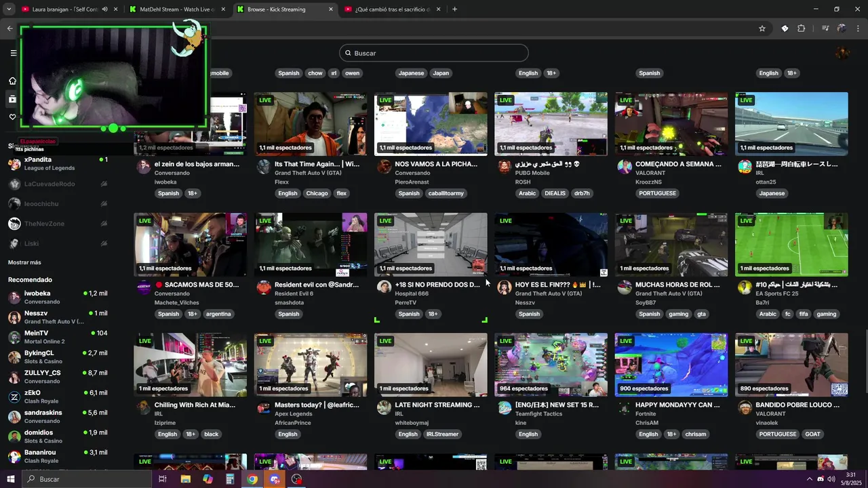The width and height of the screenshot is (868, 488).
Task: Switch to MatDehl Stream tab
Action: click(x=178, y=9)
